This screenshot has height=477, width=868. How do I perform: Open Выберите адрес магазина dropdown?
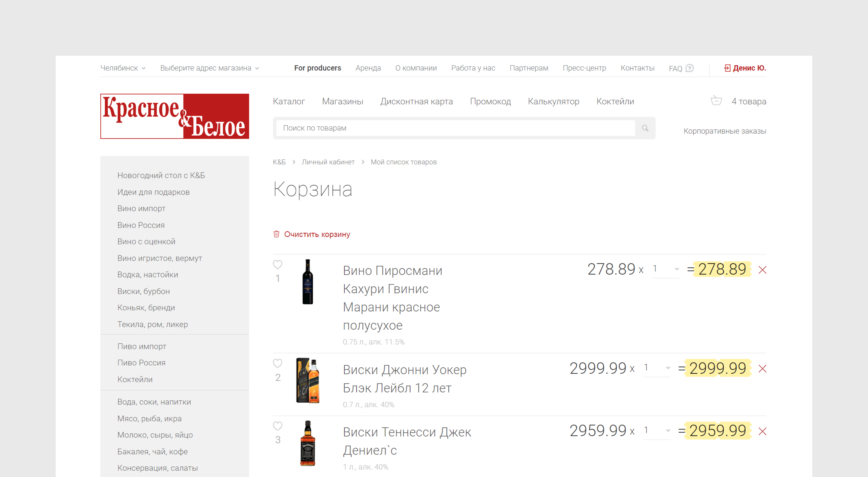pos(210,68)
